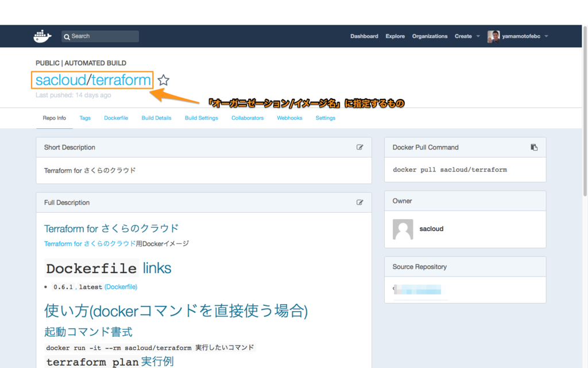Click the 'latest' tag text
588x368 pixels.
pyautogui.click(x=90, y=287)
